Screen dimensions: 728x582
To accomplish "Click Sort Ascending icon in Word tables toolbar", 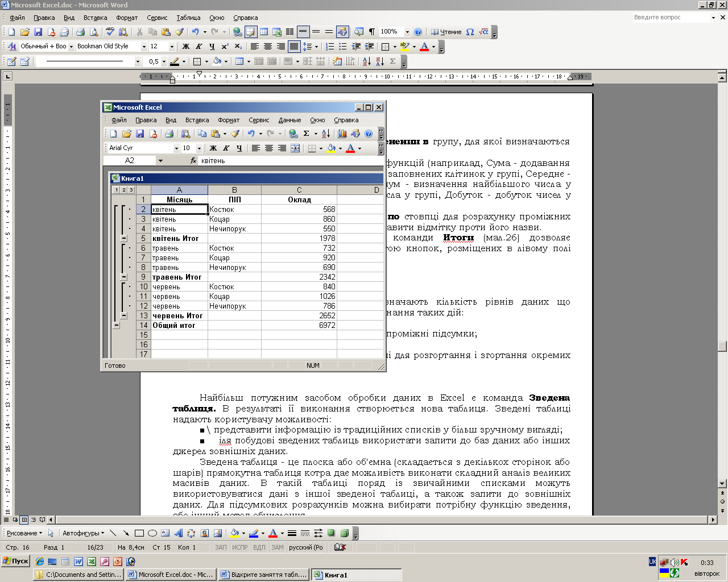I will (x=366, y=61).
